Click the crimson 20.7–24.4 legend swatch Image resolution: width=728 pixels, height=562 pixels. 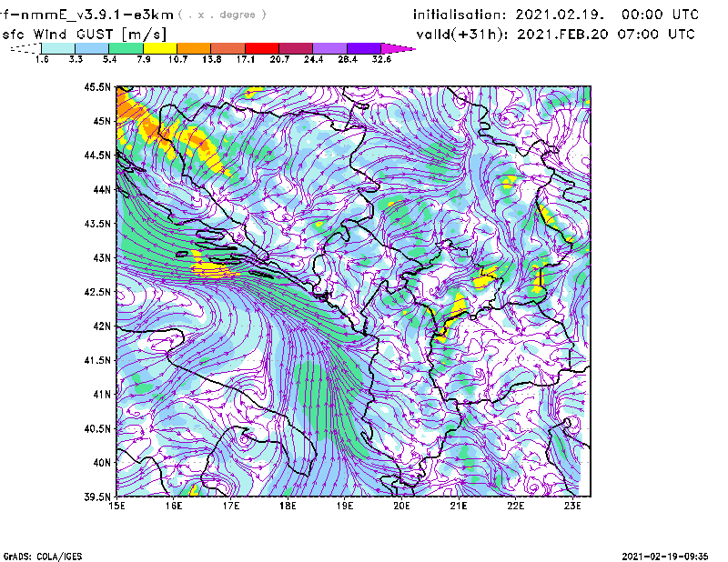(296, 48)
